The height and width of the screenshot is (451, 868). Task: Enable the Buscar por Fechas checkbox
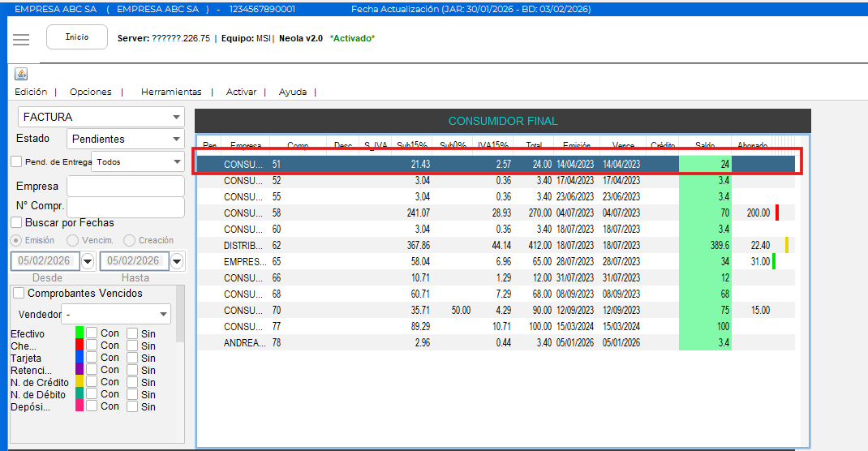[16, 222]
